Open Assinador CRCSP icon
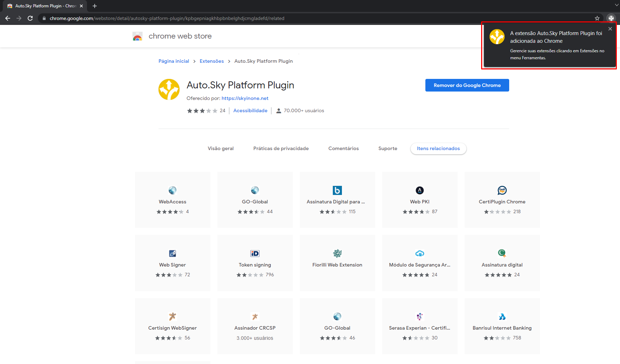This screenshot has width=620, height=364. click(x=255, y=316)
